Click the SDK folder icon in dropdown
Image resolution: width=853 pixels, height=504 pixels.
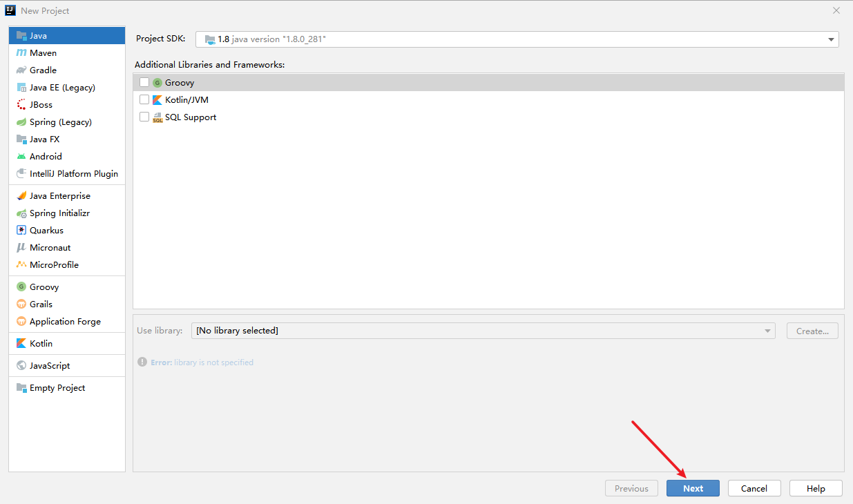pyautogui.click(x=210, y=39)
